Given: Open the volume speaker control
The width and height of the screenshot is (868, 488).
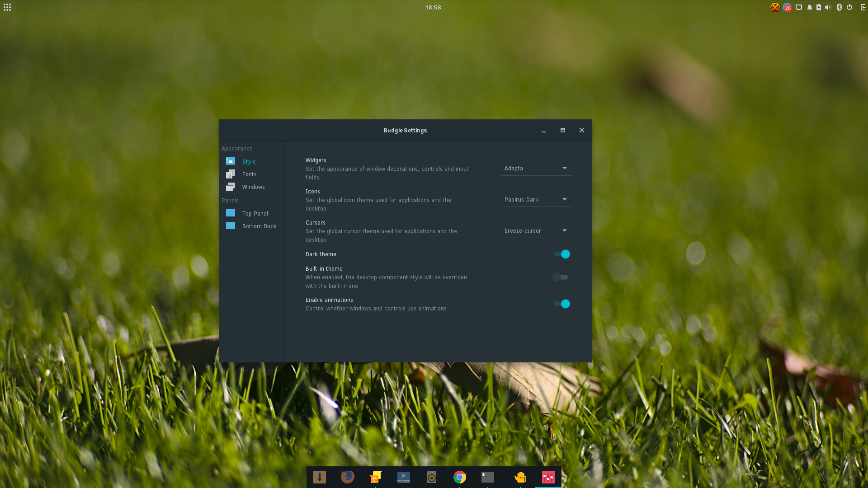Looking at the screenshot, I should (x=828, y=7).
